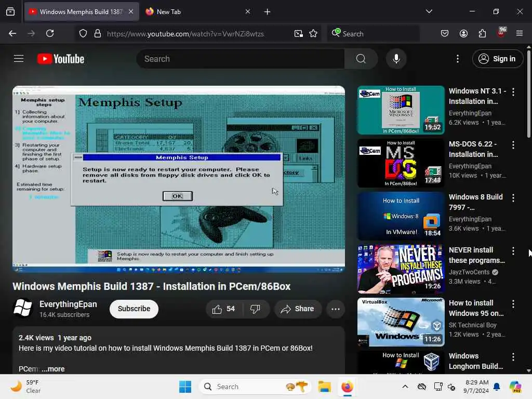The height and width of the screenshot is (399, 532).
Task: Open more actions ellipsis under video
Action: [x=336, y=309]
